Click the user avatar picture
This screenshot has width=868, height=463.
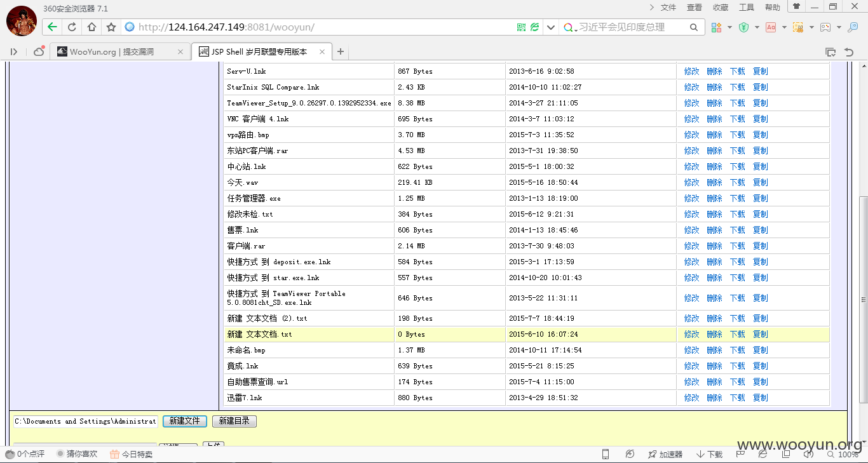21,21
